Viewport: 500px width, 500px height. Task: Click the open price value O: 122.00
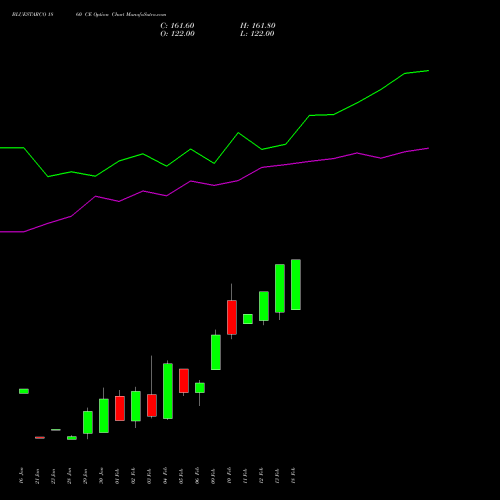[x=177, y=34]
